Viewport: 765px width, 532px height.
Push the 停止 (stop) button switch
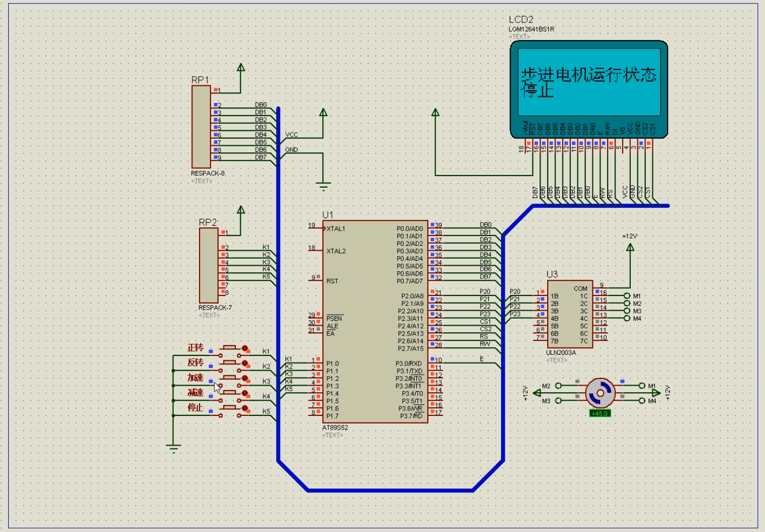229,408
